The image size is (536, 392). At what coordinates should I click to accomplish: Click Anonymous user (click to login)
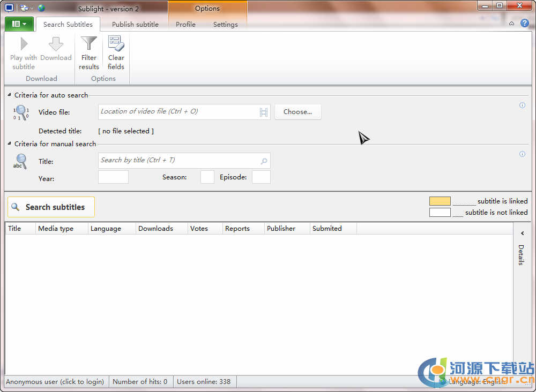[55, 382]
